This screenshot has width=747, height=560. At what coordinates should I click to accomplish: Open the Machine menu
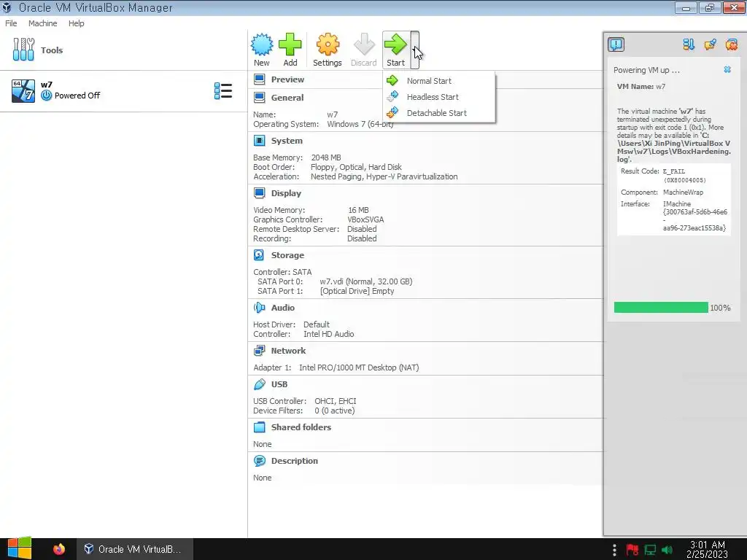42,23
